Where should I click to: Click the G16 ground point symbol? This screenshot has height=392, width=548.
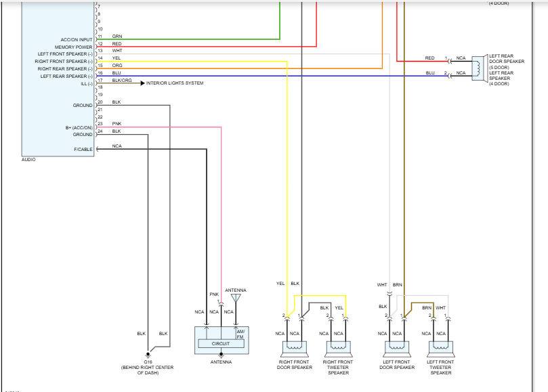[148, 355]
